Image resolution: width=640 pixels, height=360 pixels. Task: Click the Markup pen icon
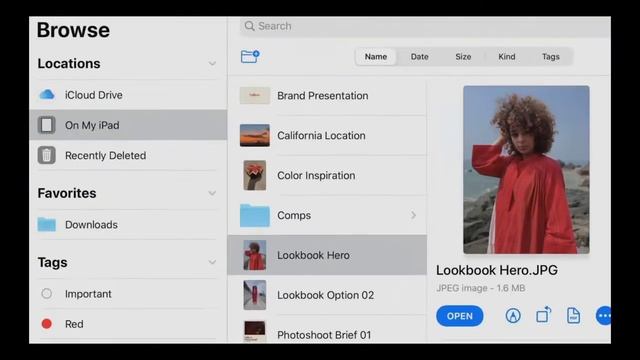point(513,316)
